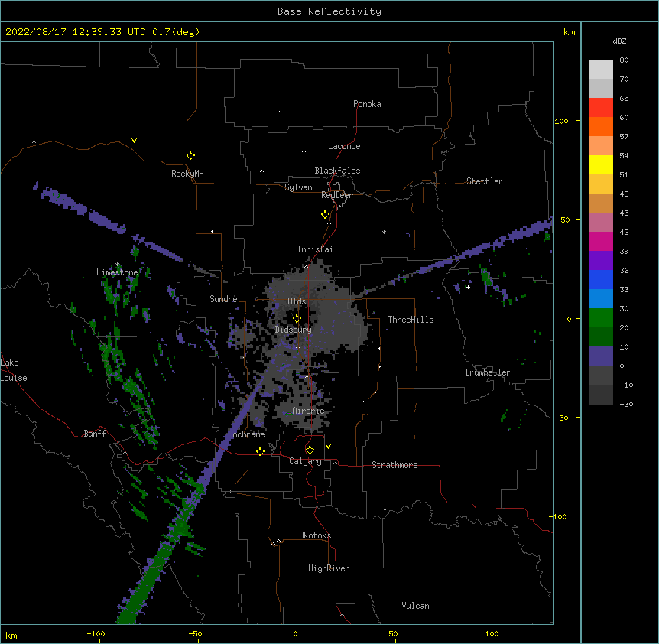Click the Lacombe city label
This screenshot has width=659, height=644.
344,146
